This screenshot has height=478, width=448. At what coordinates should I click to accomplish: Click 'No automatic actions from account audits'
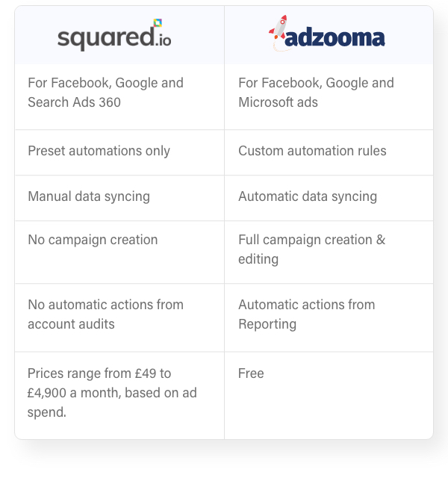pos(105,314)
